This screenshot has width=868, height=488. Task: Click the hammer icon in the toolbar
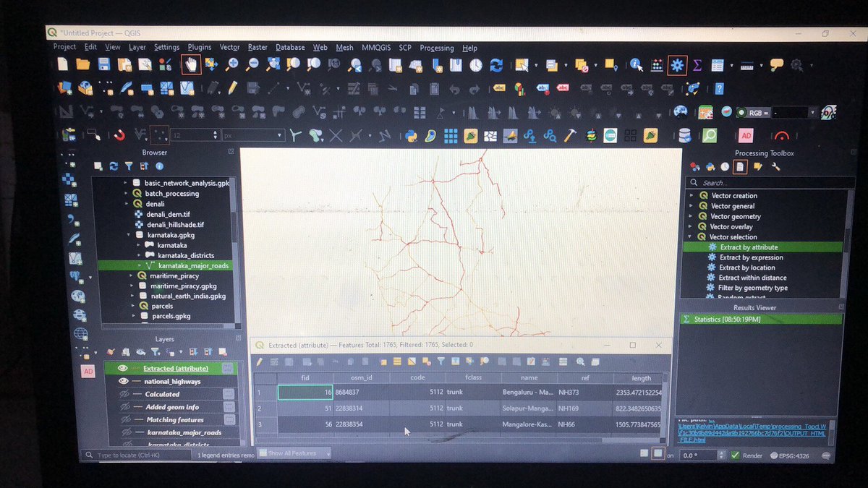tap(570, 135)
